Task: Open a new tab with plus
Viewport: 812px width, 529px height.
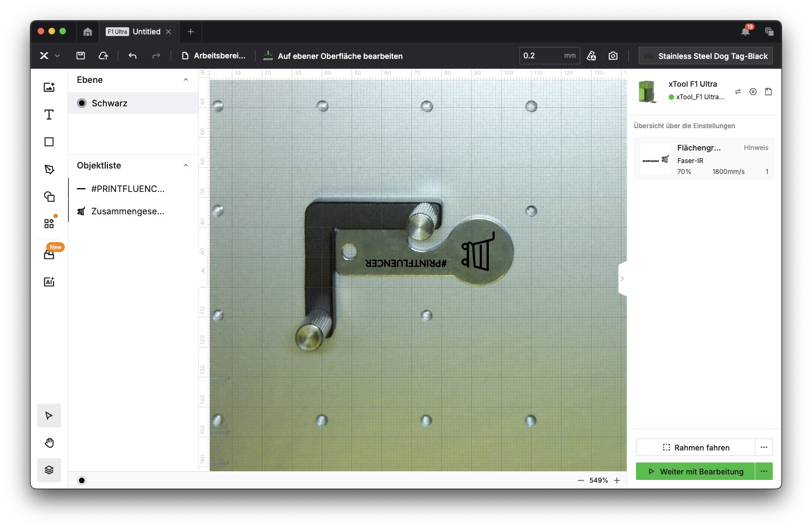Action: pyautogui.click(x=191, y=32)
